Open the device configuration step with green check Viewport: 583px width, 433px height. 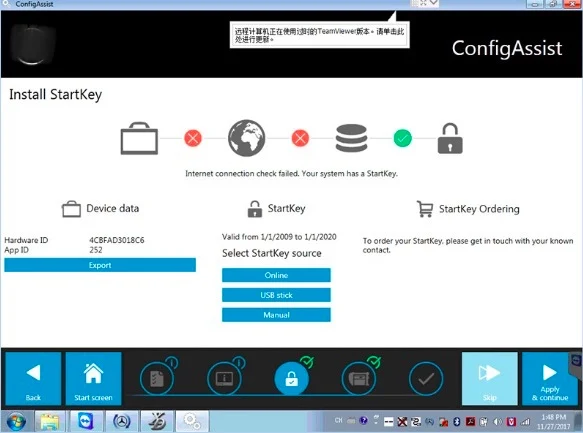(x=359, y=379)
